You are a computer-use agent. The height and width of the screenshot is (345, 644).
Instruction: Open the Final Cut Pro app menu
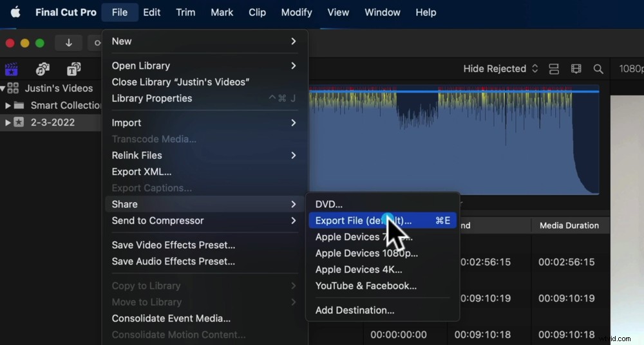(66, 12)
